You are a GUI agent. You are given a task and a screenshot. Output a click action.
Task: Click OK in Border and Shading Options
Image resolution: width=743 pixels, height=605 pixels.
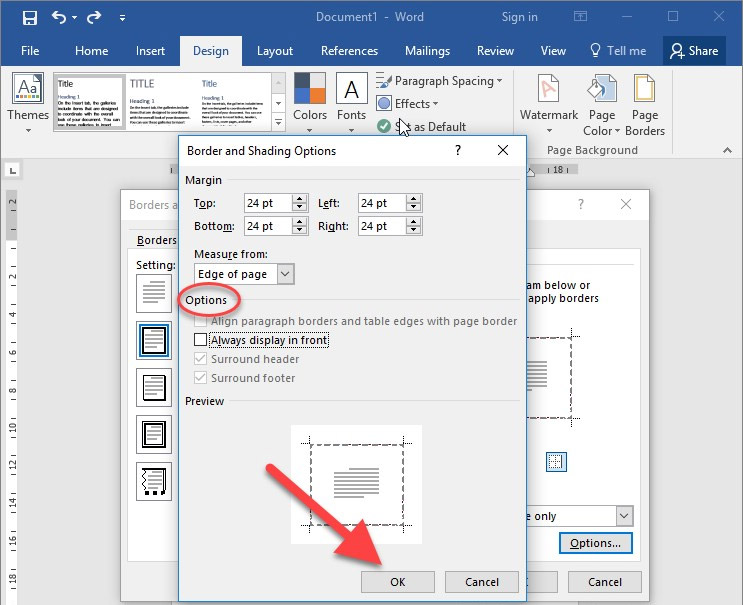tap(398, 582)
